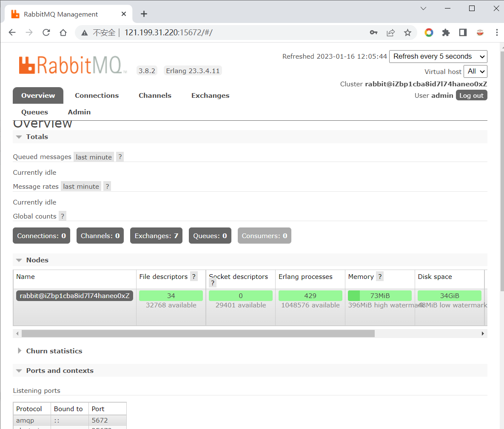Open saved passwords key icon

point(373,32)
